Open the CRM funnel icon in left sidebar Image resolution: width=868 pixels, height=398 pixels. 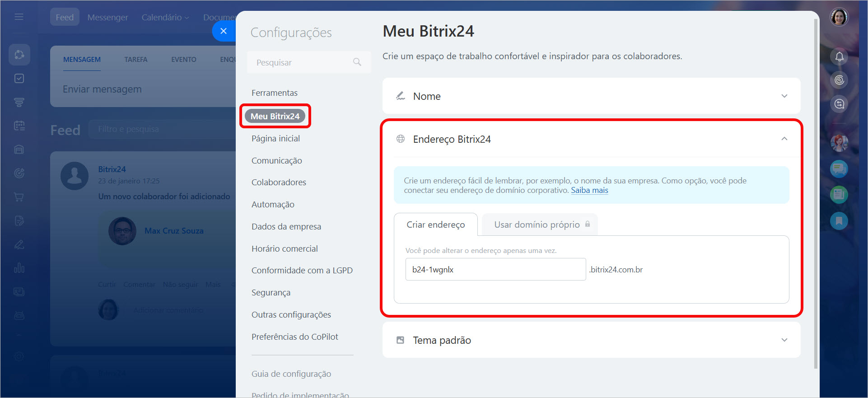coord(19,102)
